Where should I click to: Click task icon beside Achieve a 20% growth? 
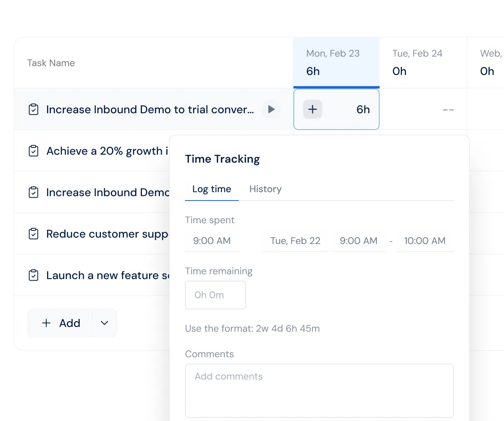point(33,151)
